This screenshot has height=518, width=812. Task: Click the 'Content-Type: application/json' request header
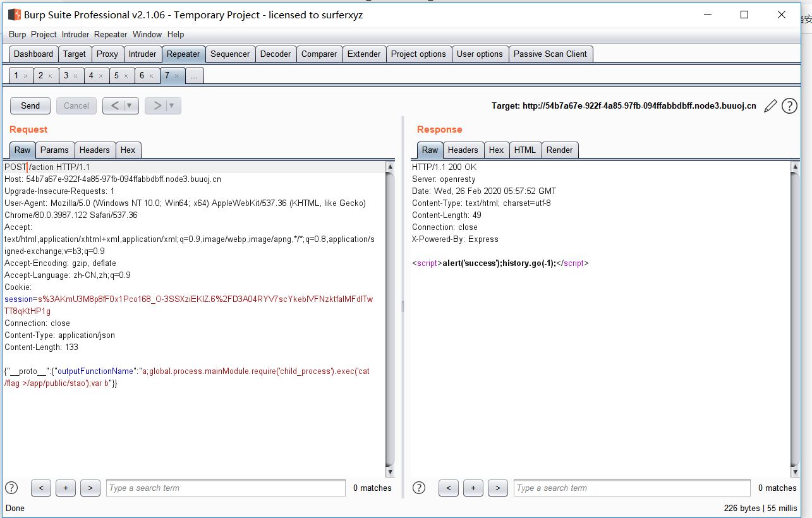[60, 335]
